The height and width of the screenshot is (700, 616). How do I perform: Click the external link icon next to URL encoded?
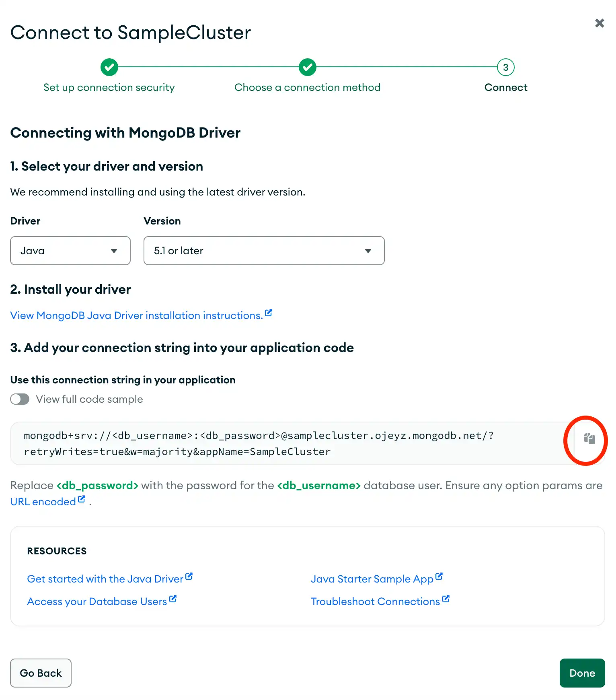81,498
